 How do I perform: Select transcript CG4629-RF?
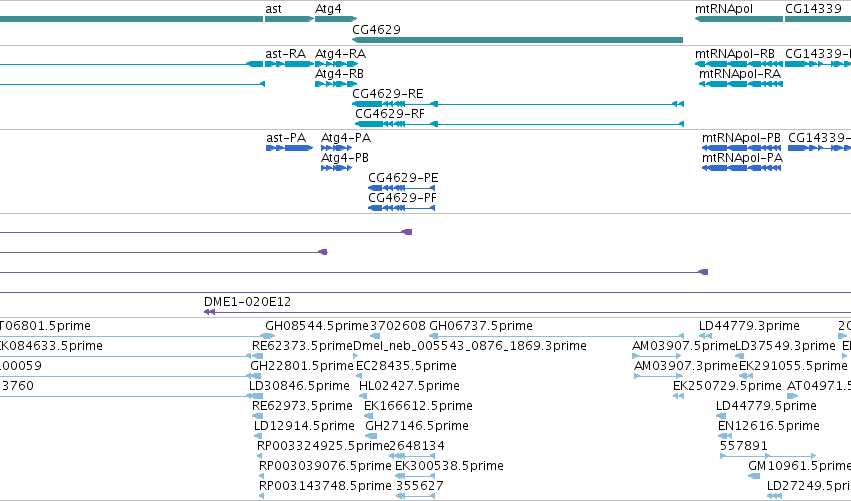tap(390, 114)
